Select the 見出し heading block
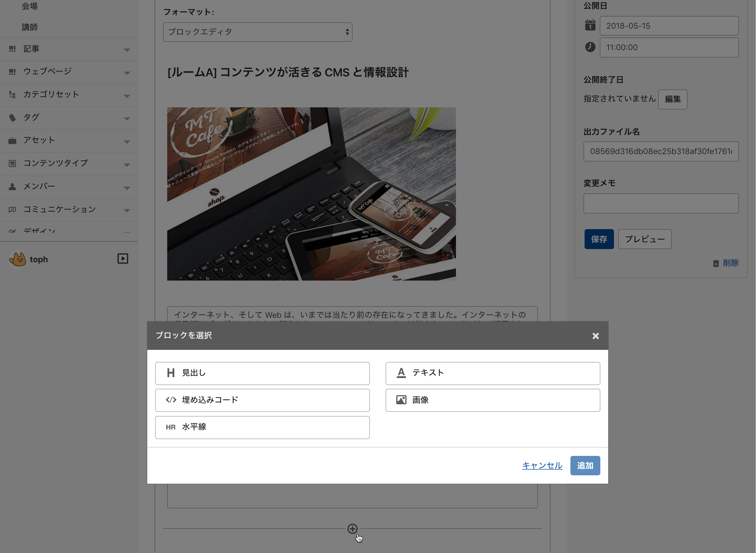756x553 pixels. click(262, 373)
